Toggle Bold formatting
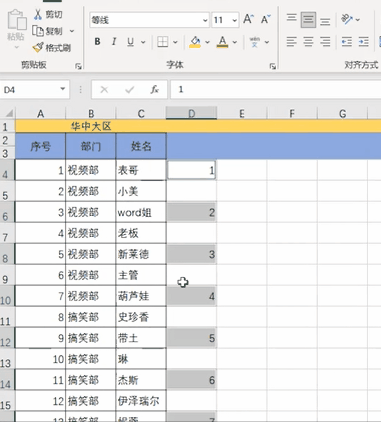The height and width of the screenshot is (422, 381). [x=97, y=42]
